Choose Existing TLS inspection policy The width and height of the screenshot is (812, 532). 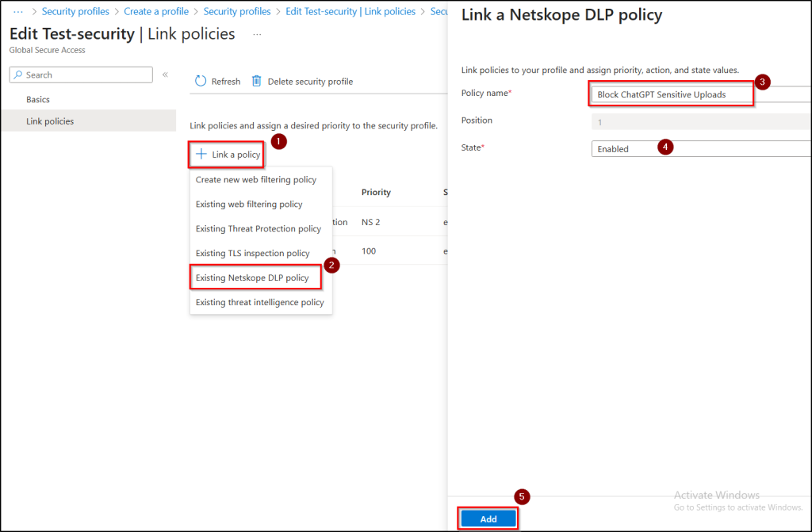coord(252,254)
